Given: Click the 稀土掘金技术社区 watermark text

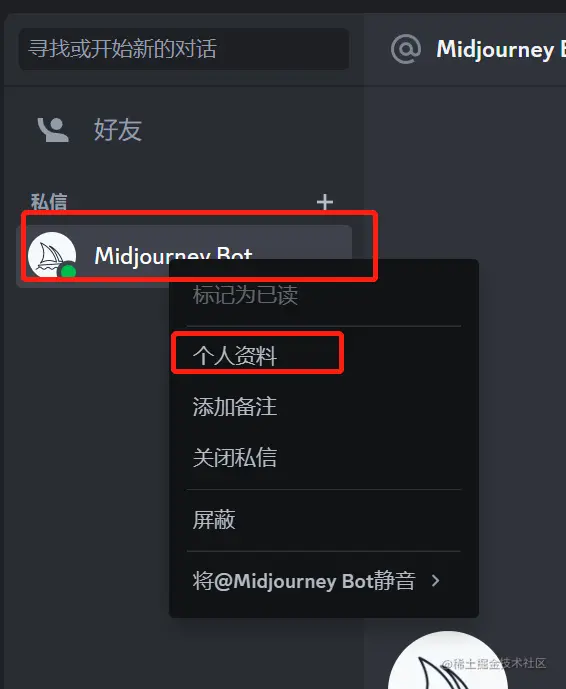Looking at the screenshot, I should pyautogui.click(x=494, y=664).
